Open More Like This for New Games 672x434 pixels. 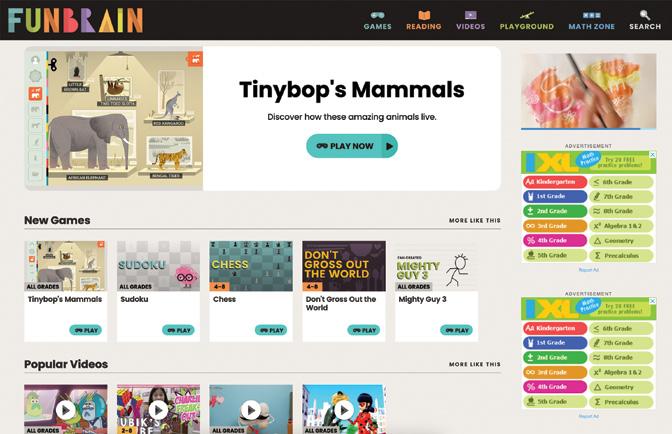(474, 220)
